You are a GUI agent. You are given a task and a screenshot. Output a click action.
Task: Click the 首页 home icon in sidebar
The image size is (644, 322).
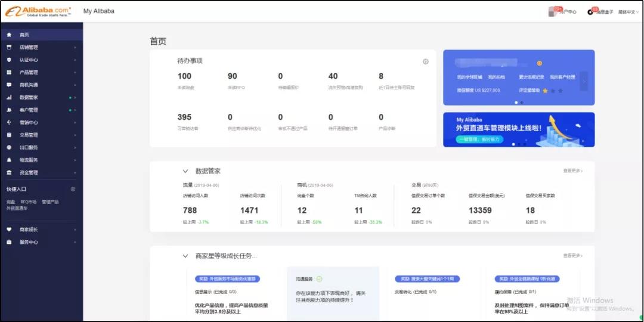tap(9, 35)
